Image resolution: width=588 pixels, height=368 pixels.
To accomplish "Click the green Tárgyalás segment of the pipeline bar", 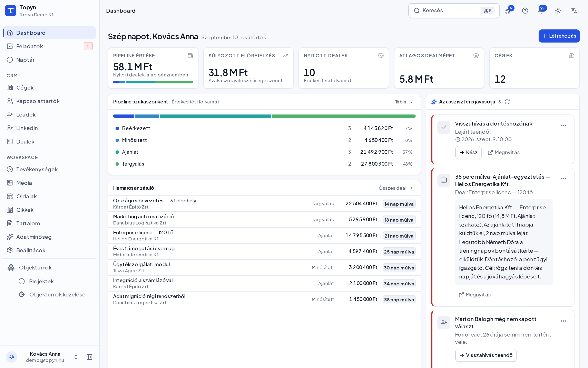I will pos(344,116).
